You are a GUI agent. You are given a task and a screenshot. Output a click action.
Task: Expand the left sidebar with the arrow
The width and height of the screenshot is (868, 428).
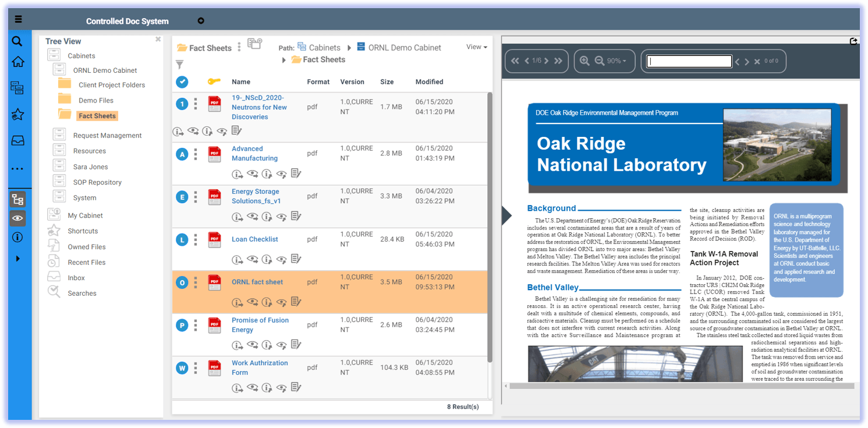[x=17, y=259]
